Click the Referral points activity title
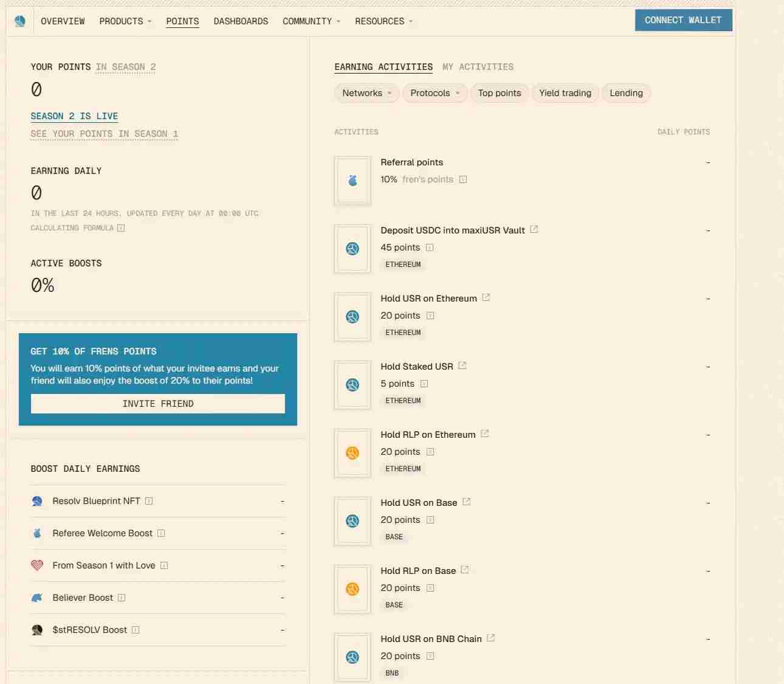The image size is (784, 684). tap(411, 162)
